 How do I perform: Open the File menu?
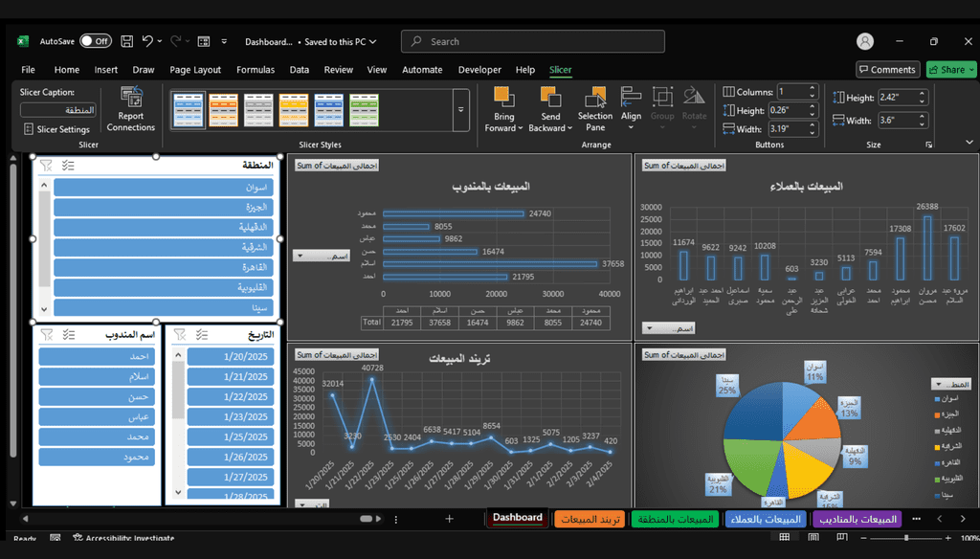coord(28,70)
